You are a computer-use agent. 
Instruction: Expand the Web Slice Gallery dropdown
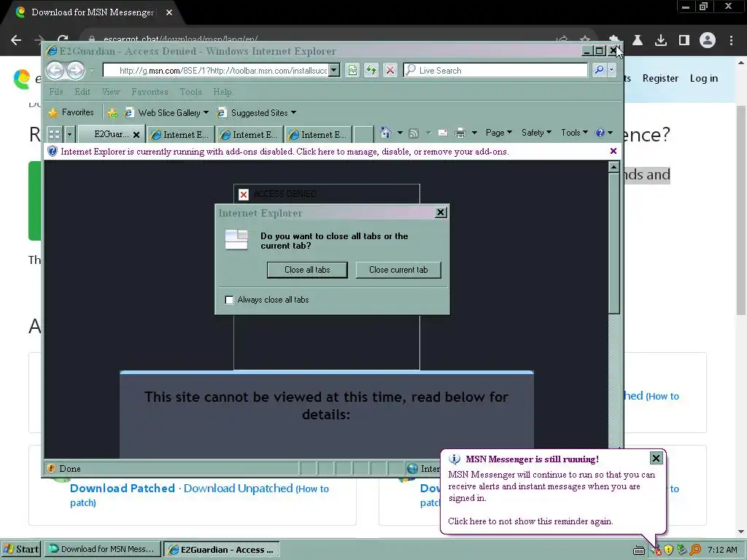(x=206, y=112)
